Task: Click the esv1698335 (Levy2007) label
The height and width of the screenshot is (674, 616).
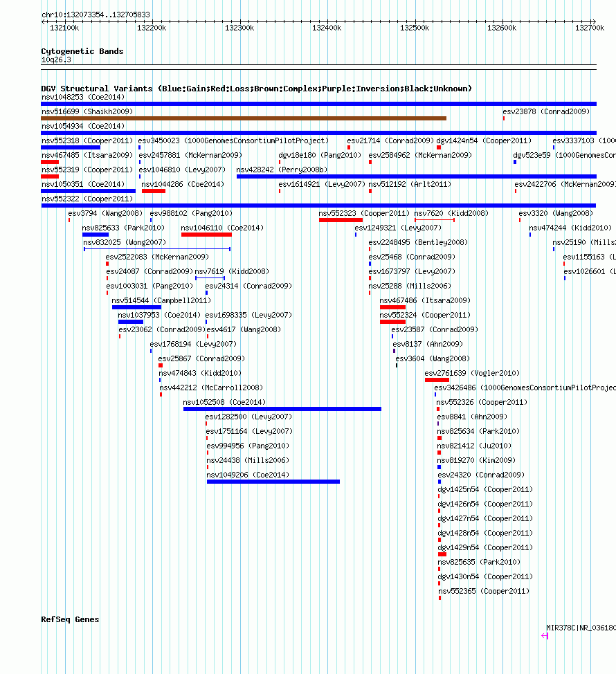Action: pos(248,315)
